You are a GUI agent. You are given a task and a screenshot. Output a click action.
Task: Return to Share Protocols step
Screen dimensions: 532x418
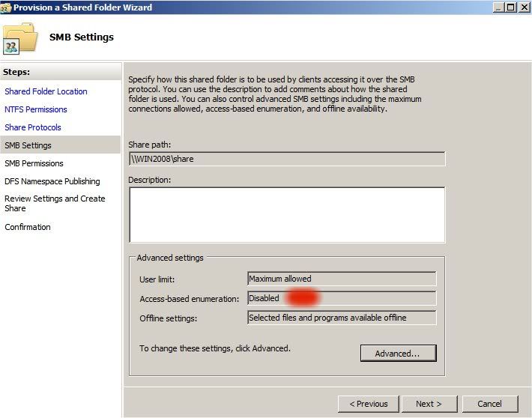pos(32,127)
